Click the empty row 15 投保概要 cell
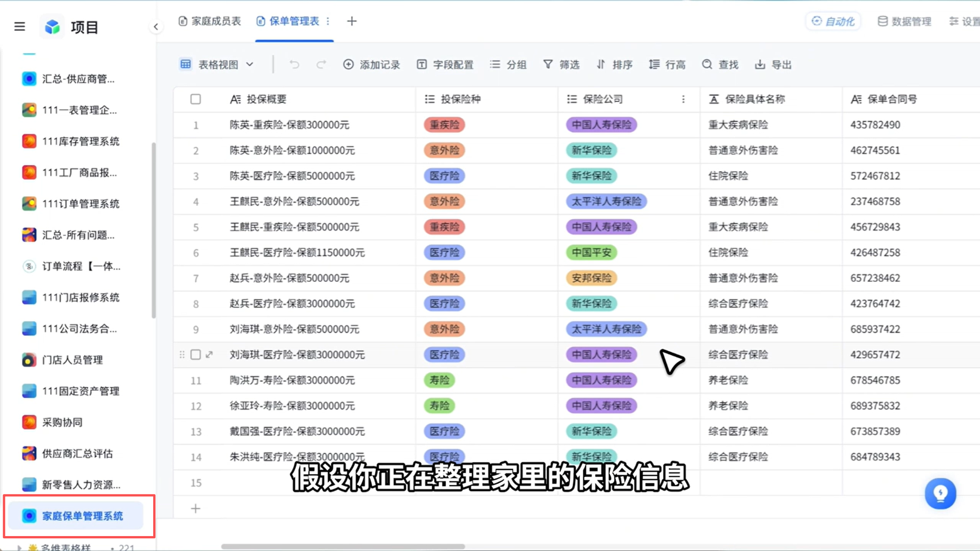Viewport: 980px width, 551px height. [x=319, y=483]
